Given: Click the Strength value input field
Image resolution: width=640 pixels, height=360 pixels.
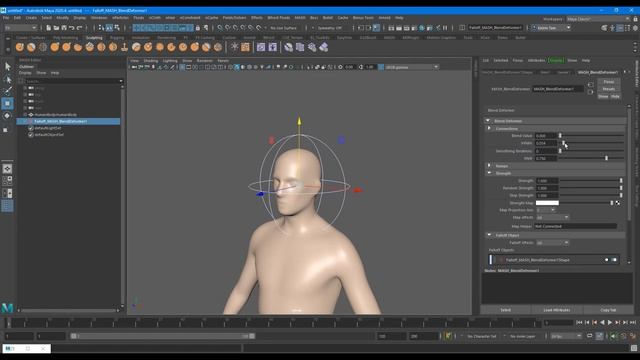Looking at the screenshot, I should pos(547,181).
